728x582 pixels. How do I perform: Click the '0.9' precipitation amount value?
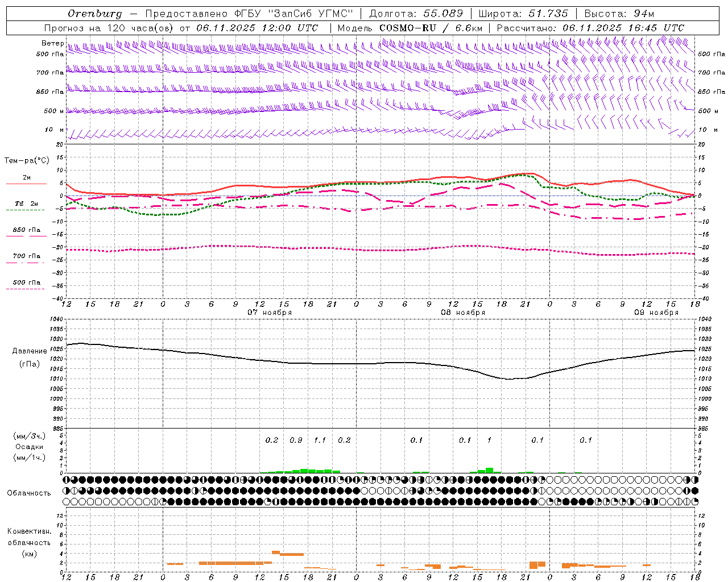point(296,440)
